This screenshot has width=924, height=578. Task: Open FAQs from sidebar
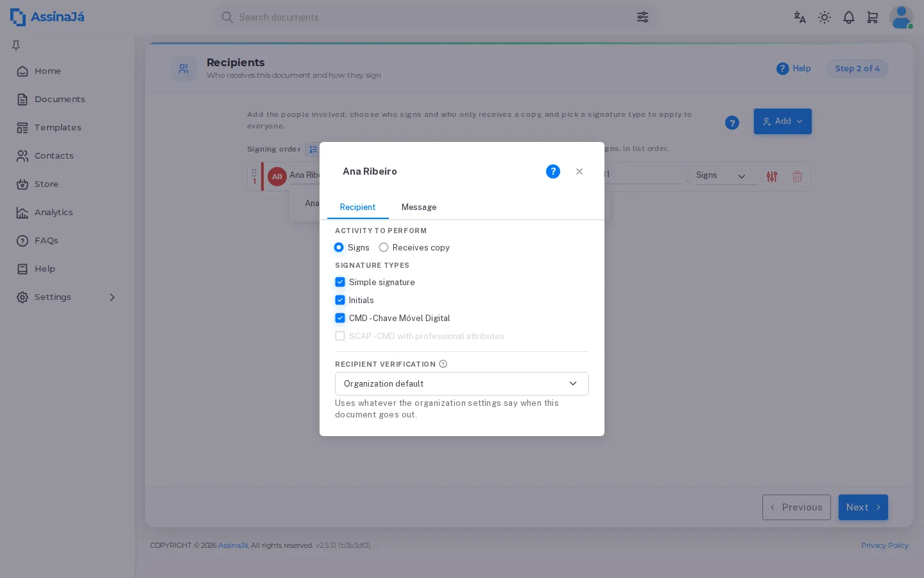pos(67,241)
